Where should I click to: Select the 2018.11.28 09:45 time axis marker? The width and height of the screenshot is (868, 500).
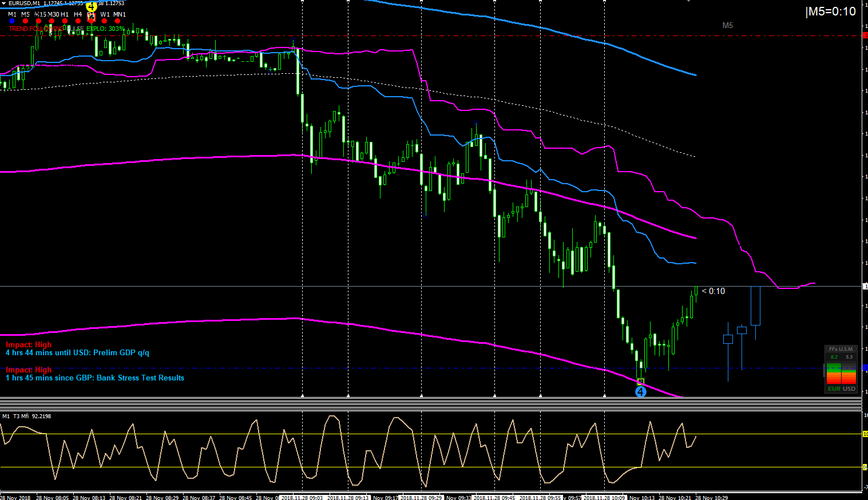point(494,498)
